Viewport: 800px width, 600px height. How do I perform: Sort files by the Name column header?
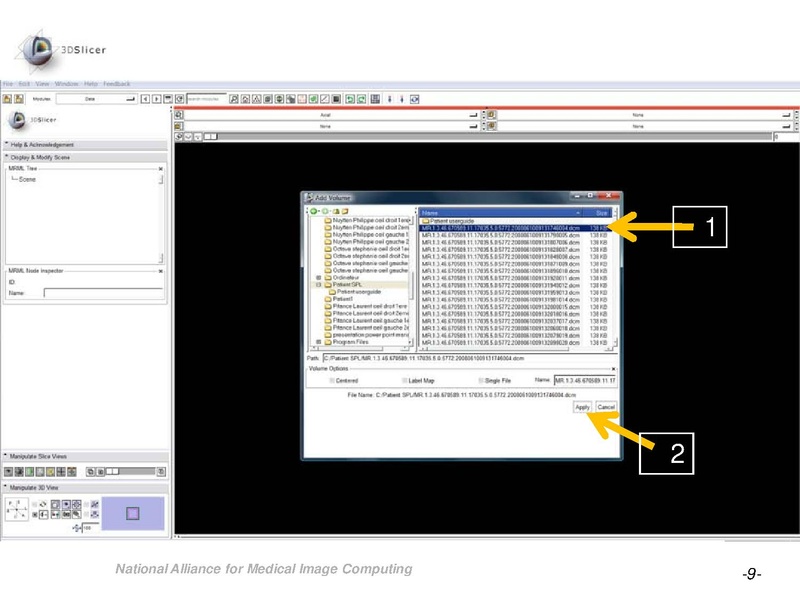(501, 213)
